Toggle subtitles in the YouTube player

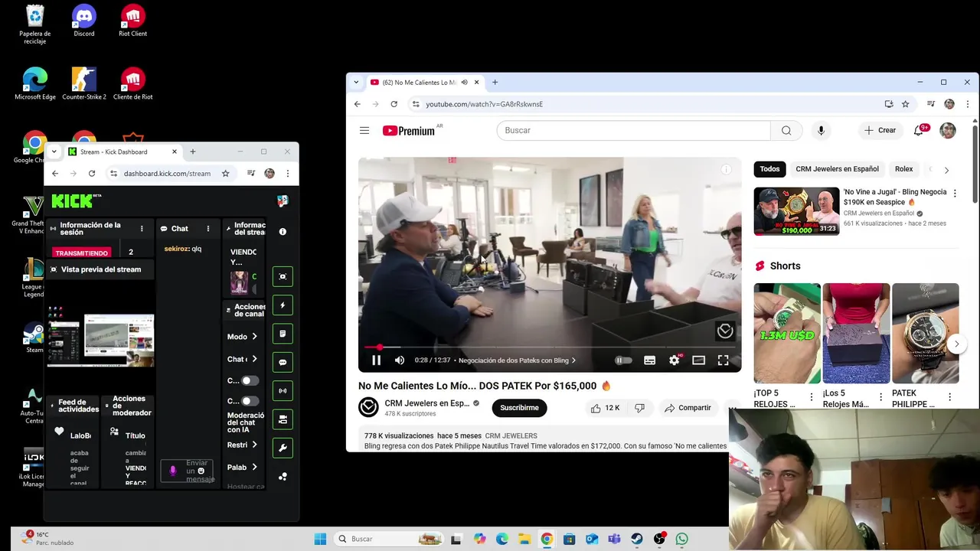[650, 360]
